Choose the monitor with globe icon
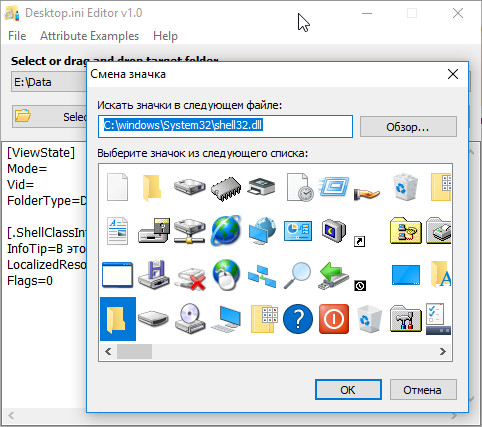This screenshot has width=482, height=427. point(263,231)
